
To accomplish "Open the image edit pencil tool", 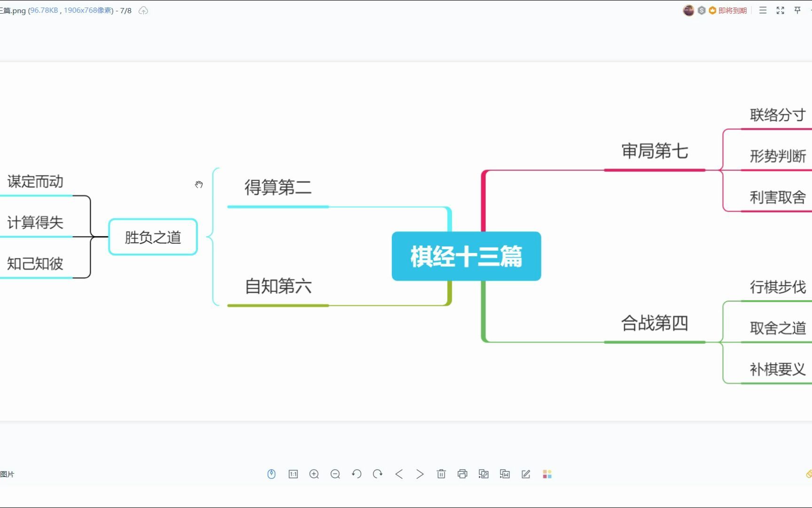I will click(526, 474).
